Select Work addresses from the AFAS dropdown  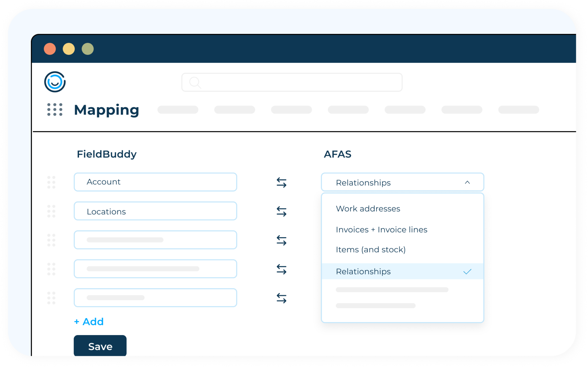point(368,209)
